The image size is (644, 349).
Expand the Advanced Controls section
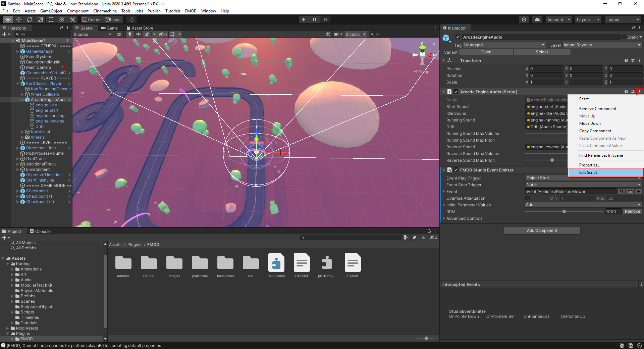click(464, 218)
